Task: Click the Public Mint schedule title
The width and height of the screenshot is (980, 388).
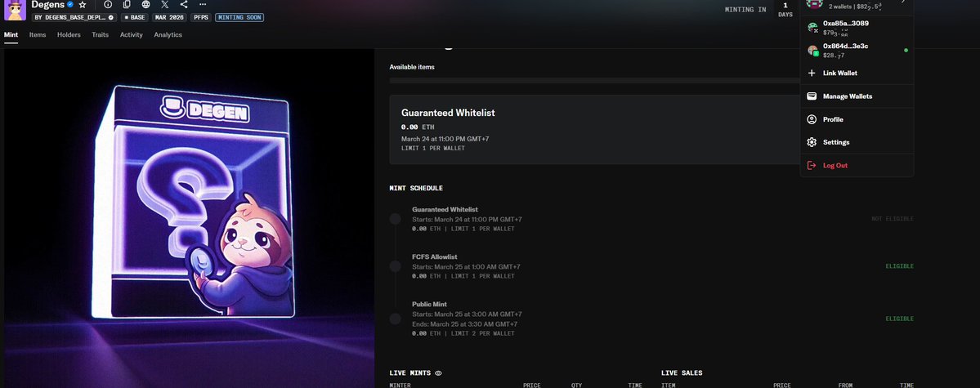Action: [x=428, y=305]
